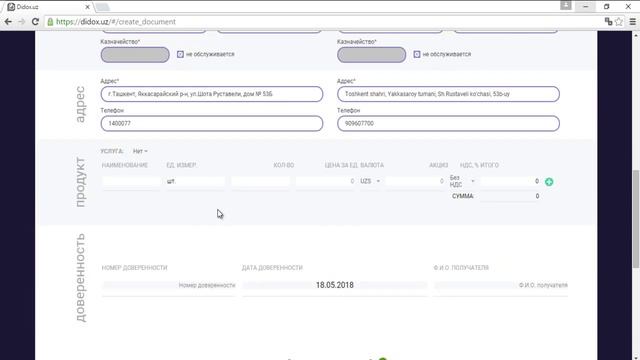Viewport: 640px width, 360px height.
Task: Click product Наименование input field
Action: tap(131, 181)
